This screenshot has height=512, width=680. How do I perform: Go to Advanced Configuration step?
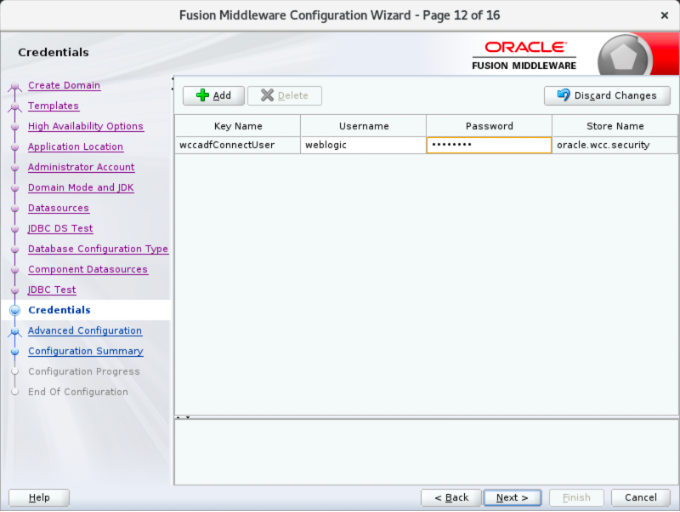pyautogui.click(x=85, y=330)
